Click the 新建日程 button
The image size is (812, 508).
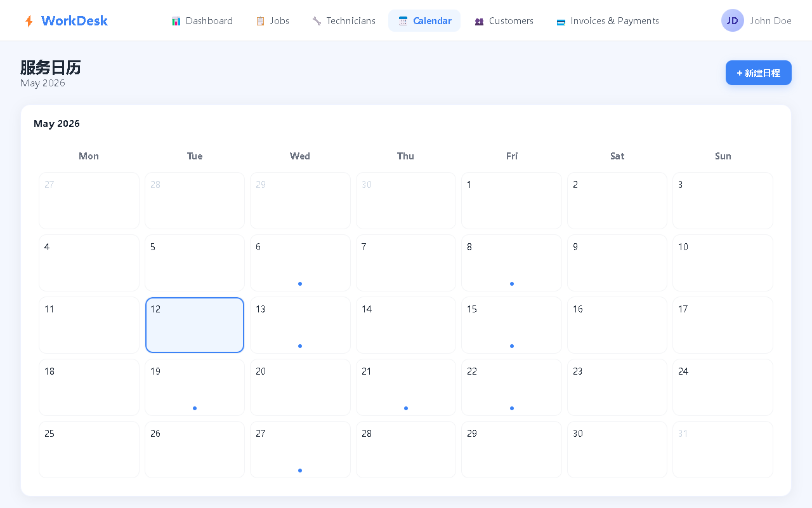pyautogui.click(x=759, y=72)
